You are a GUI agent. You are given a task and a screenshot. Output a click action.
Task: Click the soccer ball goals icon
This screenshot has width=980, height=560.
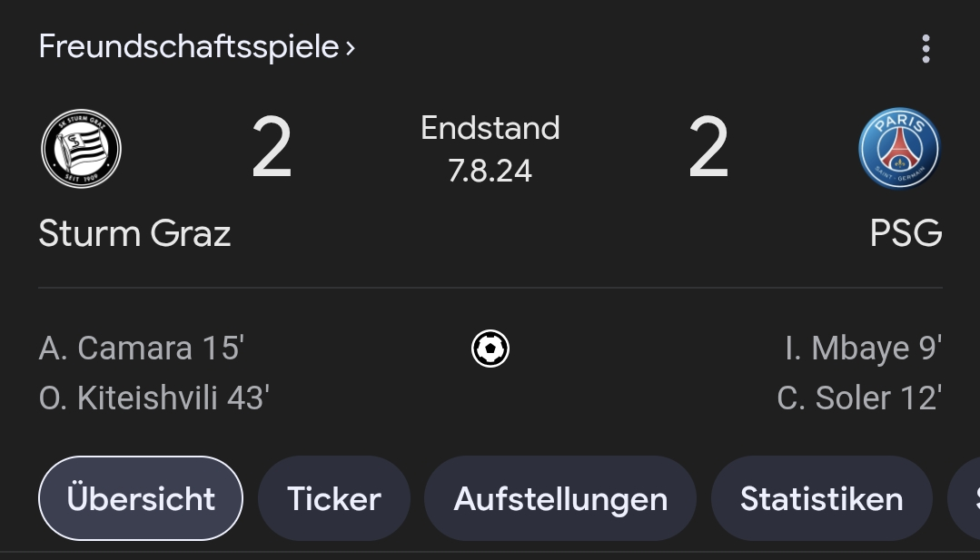490,349
